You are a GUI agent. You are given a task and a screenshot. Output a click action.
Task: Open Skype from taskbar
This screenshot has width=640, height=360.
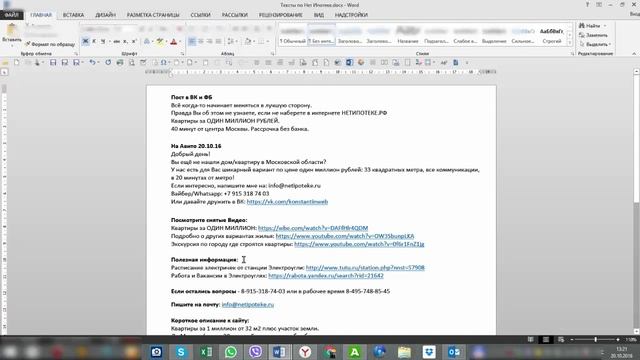[181, 352]
